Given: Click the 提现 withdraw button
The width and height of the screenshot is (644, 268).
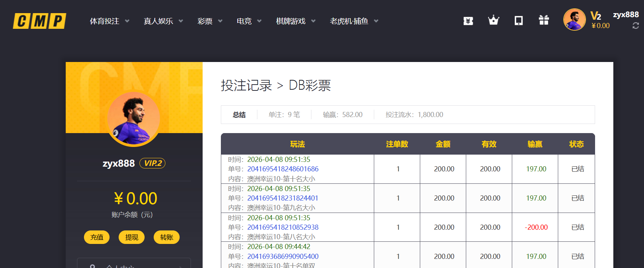Looking at the screenshot, I should (131, 237).
